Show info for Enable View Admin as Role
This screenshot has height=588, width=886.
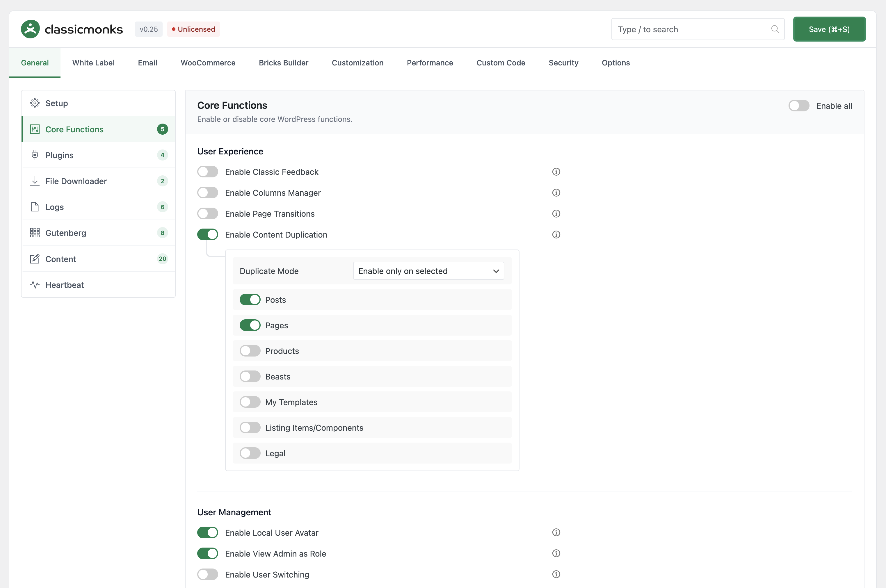[556, 553]
